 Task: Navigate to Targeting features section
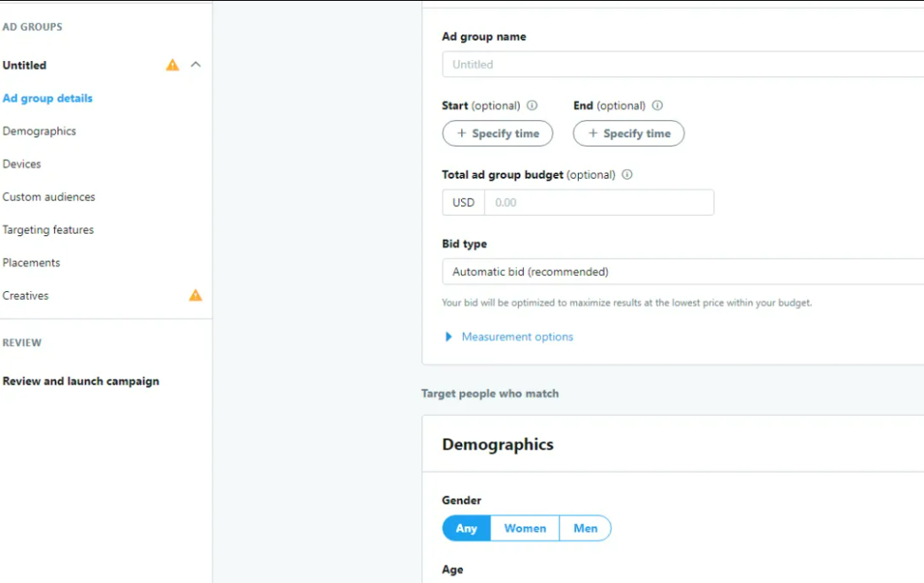point(49,230)
